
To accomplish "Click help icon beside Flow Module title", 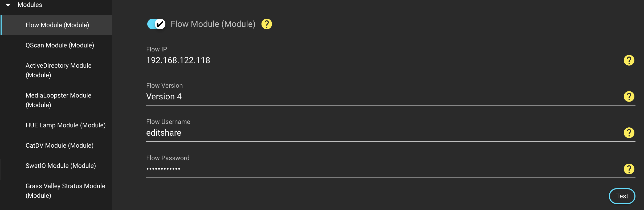I will click(x=267, y=24).
